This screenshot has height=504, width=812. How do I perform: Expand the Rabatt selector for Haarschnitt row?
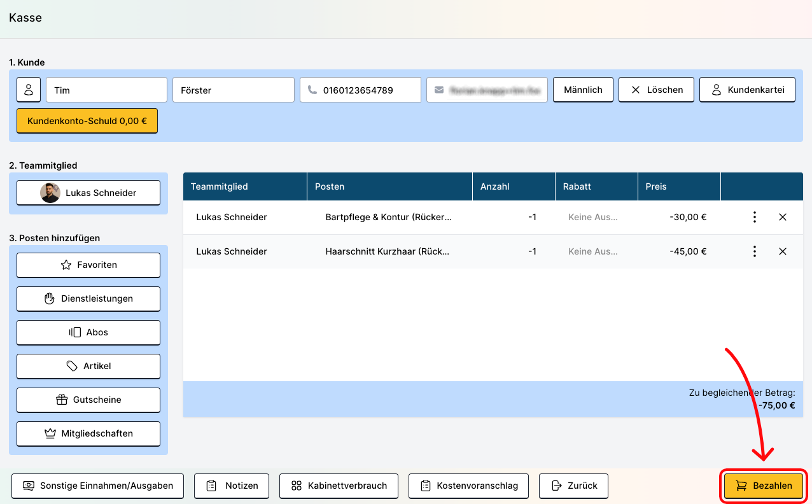[592, 251]
